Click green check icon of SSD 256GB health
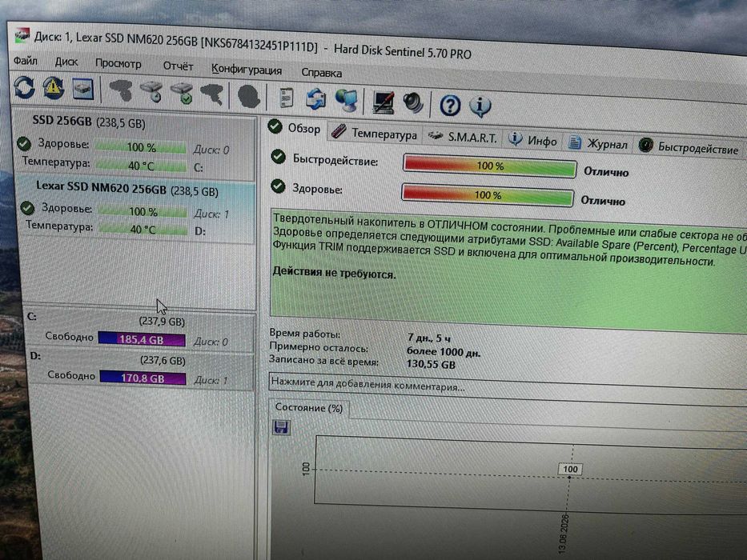747x560 pixels. coord(24,143)
